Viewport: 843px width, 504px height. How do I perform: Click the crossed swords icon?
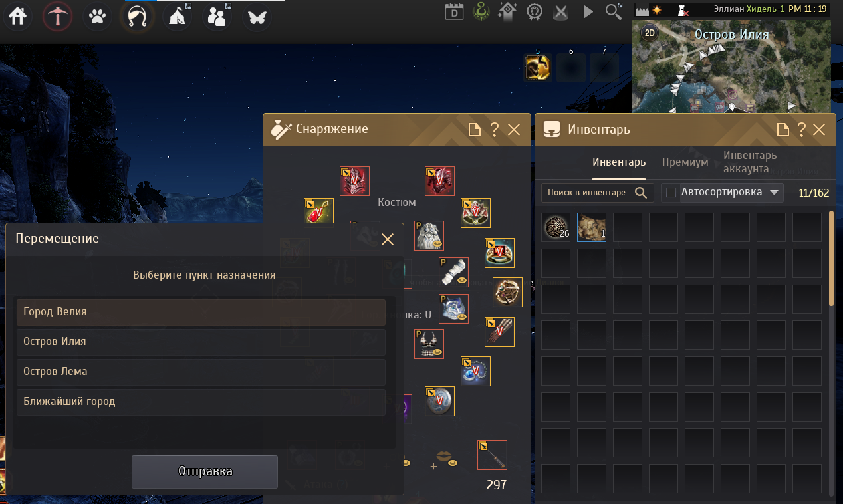pyautogui.click(x=562, y=12)
